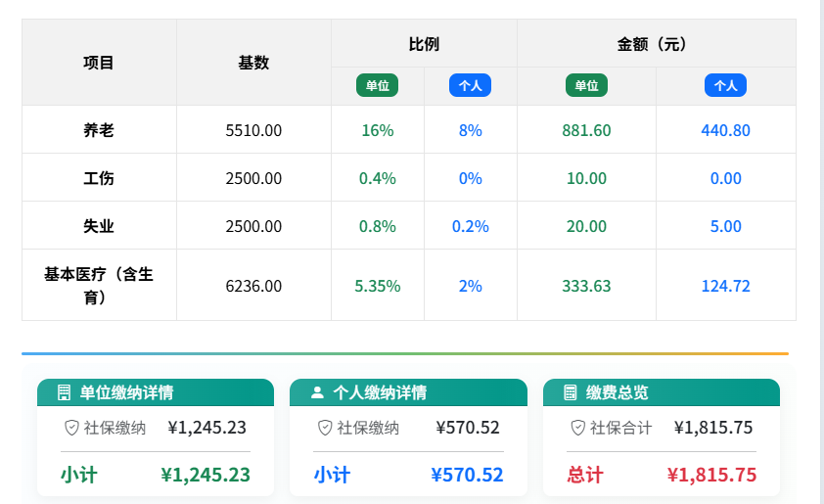824x504 pixels.
Task: Click the 失业 row label
Action: (x=99, y=226)
